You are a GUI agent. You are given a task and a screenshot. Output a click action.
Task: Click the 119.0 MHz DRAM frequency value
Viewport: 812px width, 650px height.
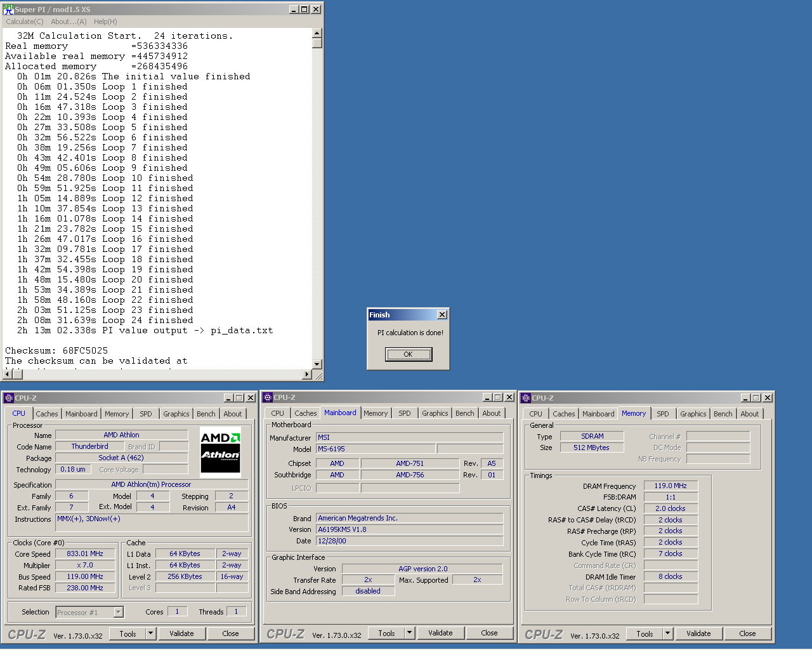coord(671,486)
